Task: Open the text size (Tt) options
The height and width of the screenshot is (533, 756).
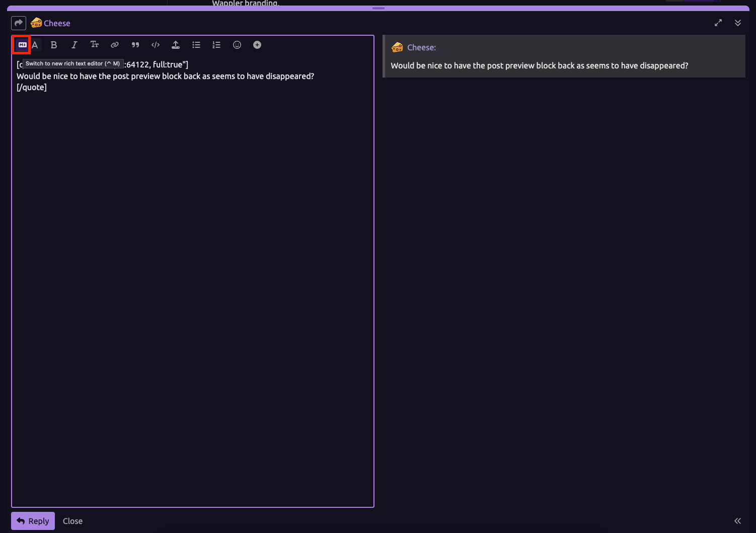Action: coord(95,45)
